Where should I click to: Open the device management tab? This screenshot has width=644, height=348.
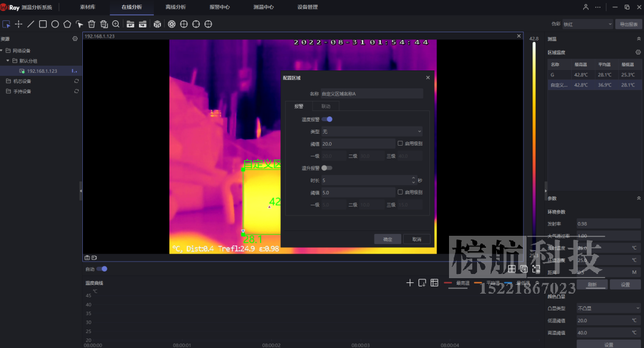click(x=307, y=7)
